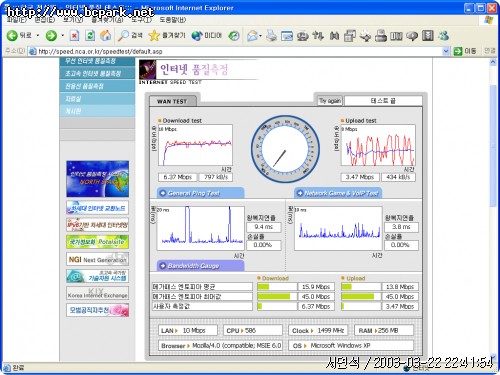Open the History clock icon
This screenshot has height=375, width=500.
(x=234, y=35)
